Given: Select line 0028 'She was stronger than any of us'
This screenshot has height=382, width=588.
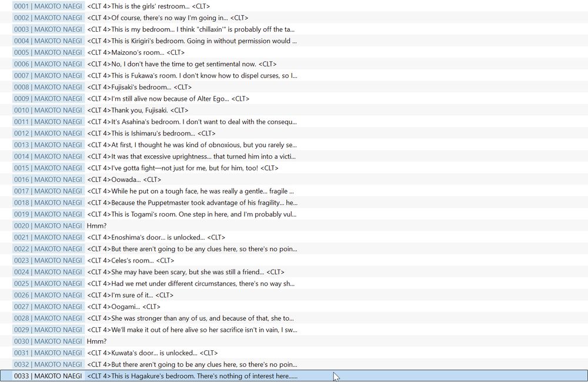Looking at the screenshot, I should [x=294, y=318].
